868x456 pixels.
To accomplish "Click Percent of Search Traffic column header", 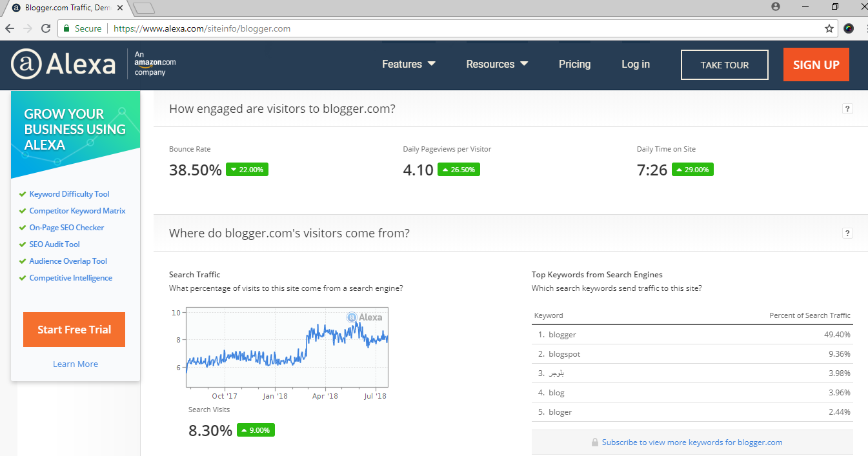I will (810, 315).
